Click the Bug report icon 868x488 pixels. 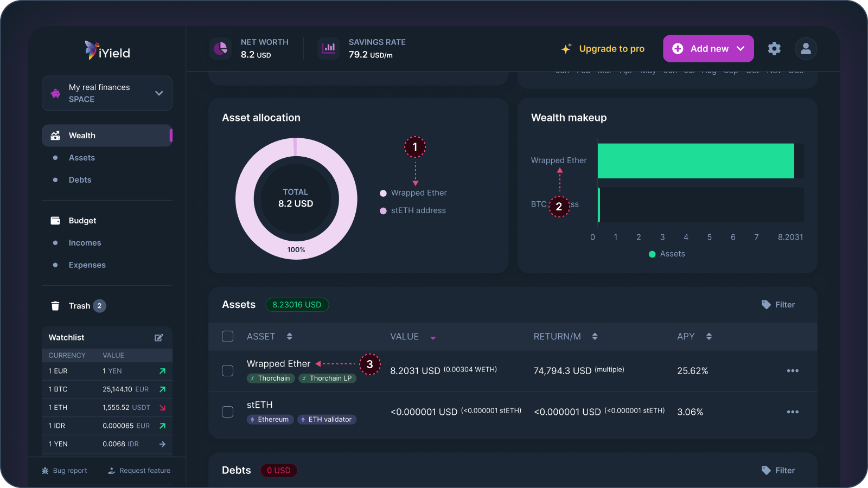coord(45,470)
